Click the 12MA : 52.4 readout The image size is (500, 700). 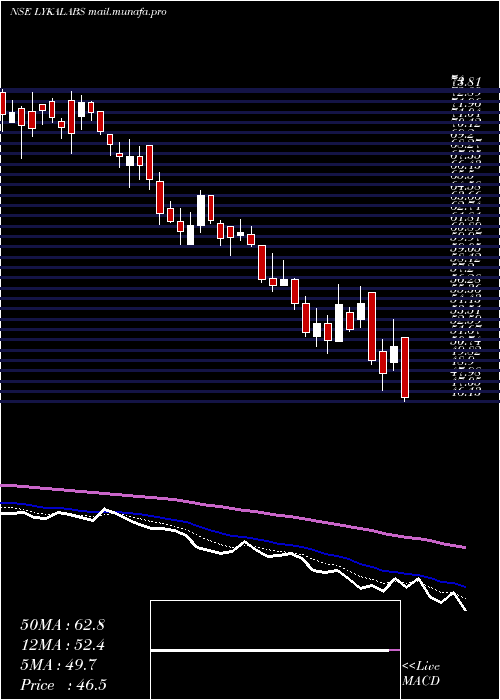pos(62,645)
